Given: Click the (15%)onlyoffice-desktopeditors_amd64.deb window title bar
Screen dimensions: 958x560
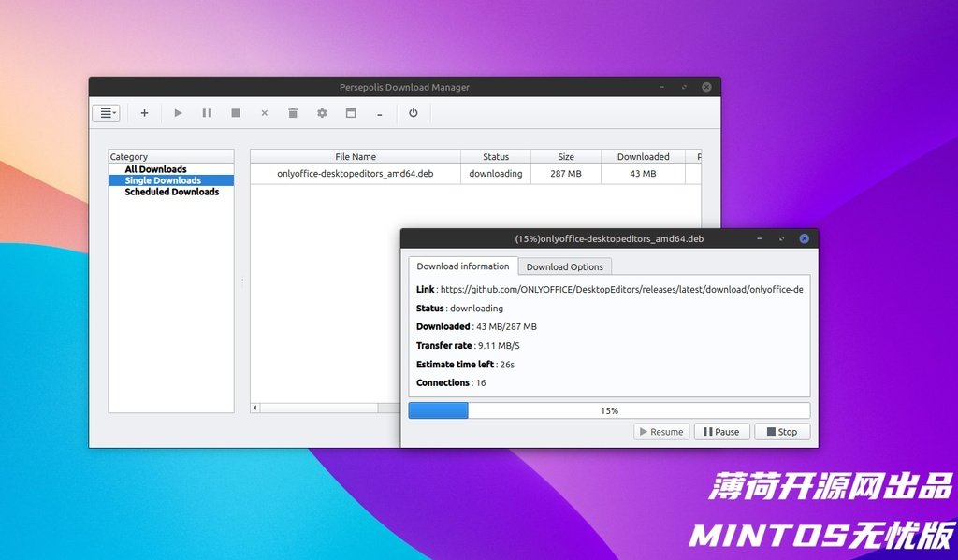Looking at the screenshot, I should (609, 238).
